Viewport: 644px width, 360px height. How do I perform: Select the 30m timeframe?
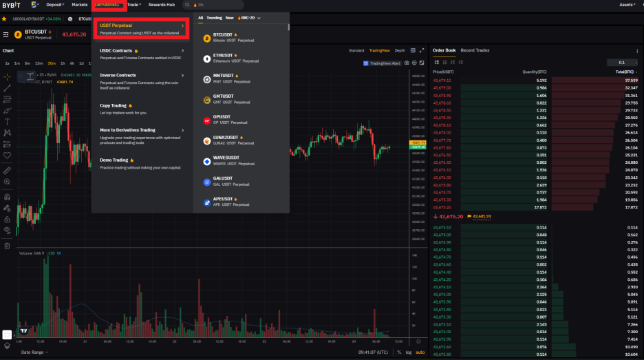coord(52,63)
